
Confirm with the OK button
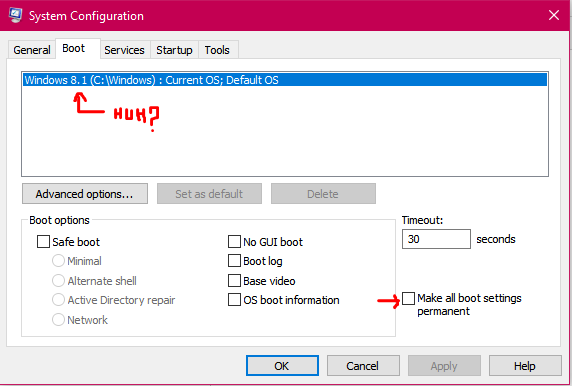tap(282, 366)
